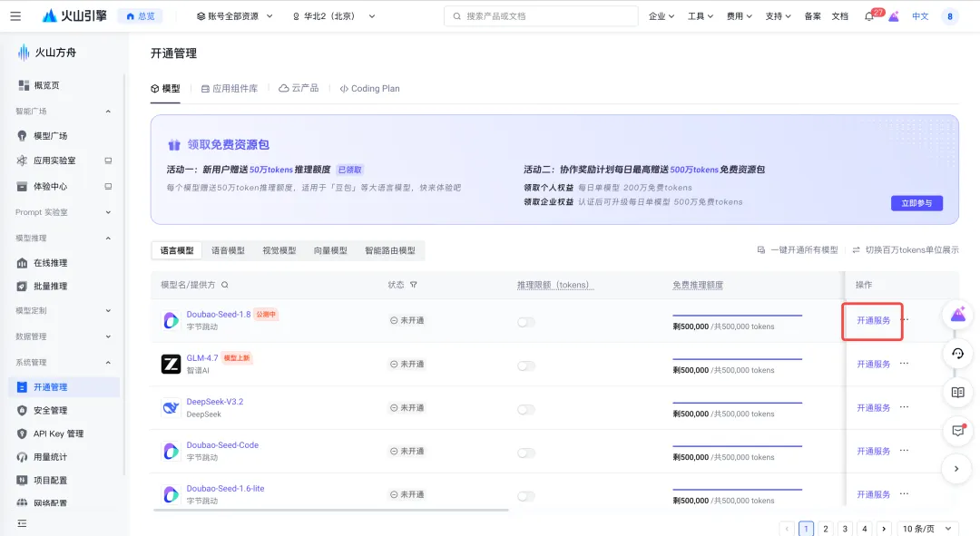The height and width of the screenshot is (536, 980).
Task: Select the 语音模型 category tab
Action: pyautogui.click(x=228, y=250)
